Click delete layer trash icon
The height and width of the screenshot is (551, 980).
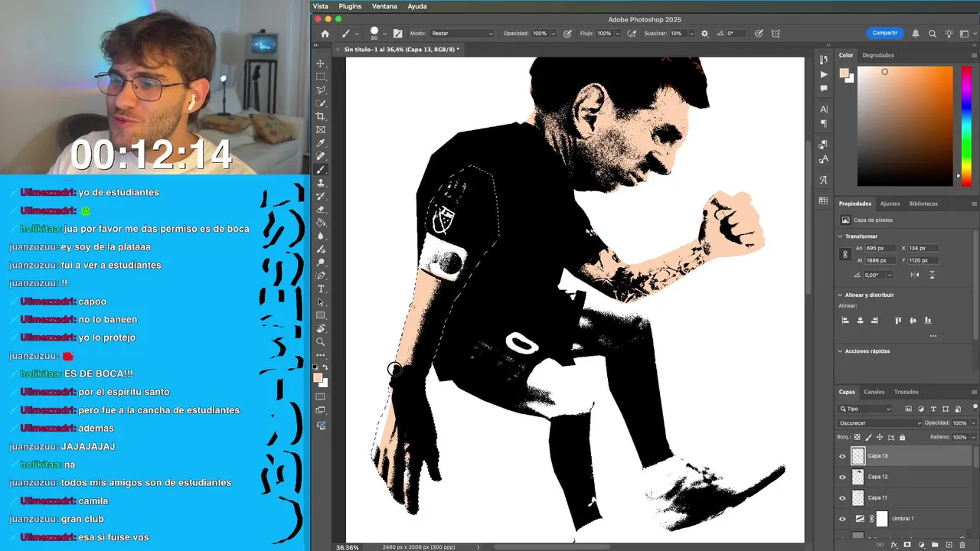[x=962, y=545]
